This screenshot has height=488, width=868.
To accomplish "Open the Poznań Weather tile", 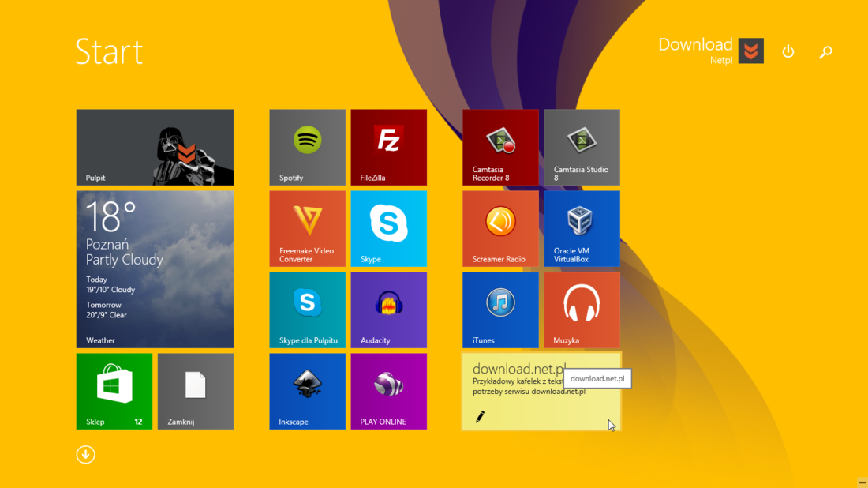I will tap(155, 270).
